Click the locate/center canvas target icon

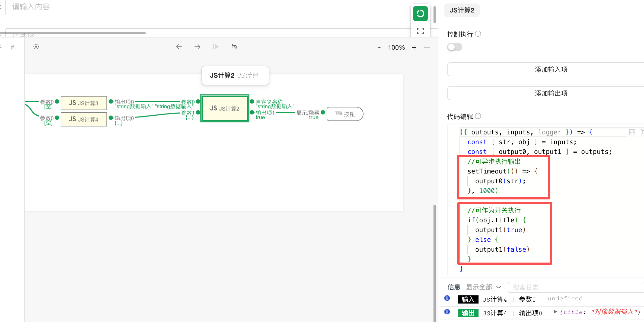(36, 47)
